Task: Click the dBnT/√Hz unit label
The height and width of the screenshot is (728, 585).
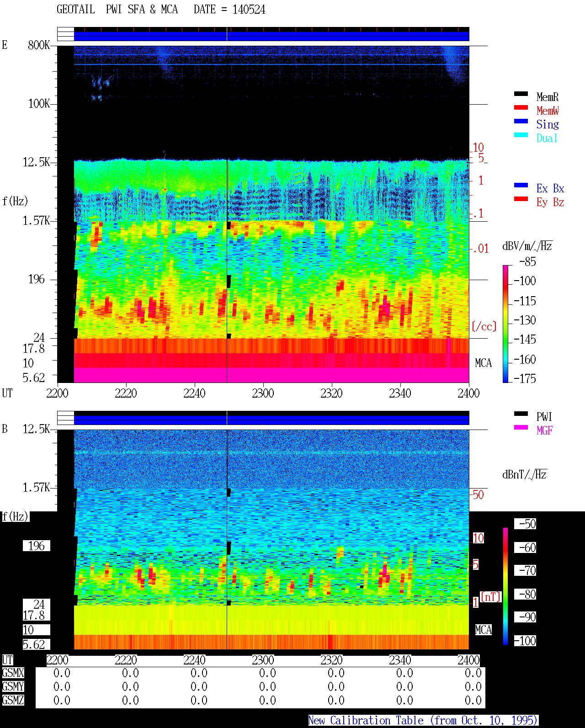Action: click(x=525, y=474)
